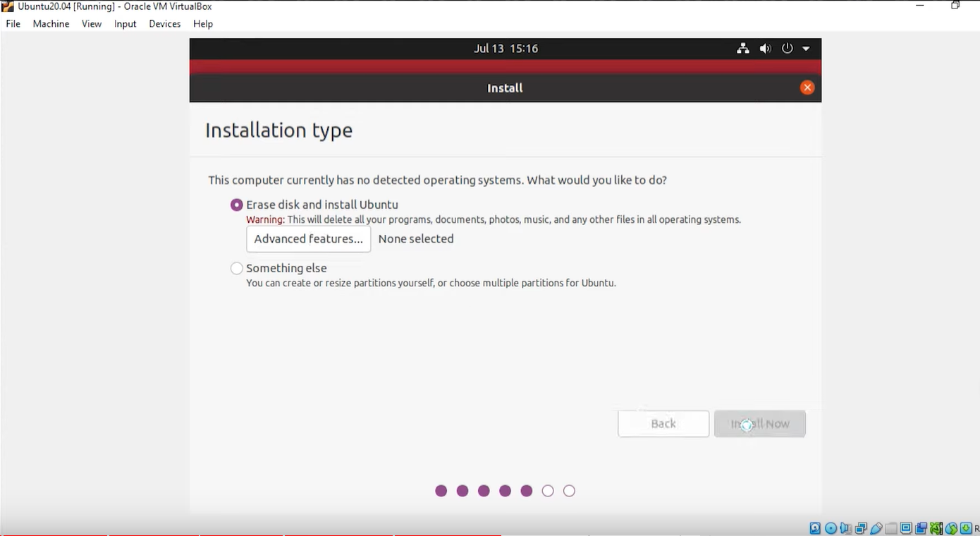Click the audio status icon in VirtualBox status bar
Screen dimensions: 980x536
(x=845, y=528)
